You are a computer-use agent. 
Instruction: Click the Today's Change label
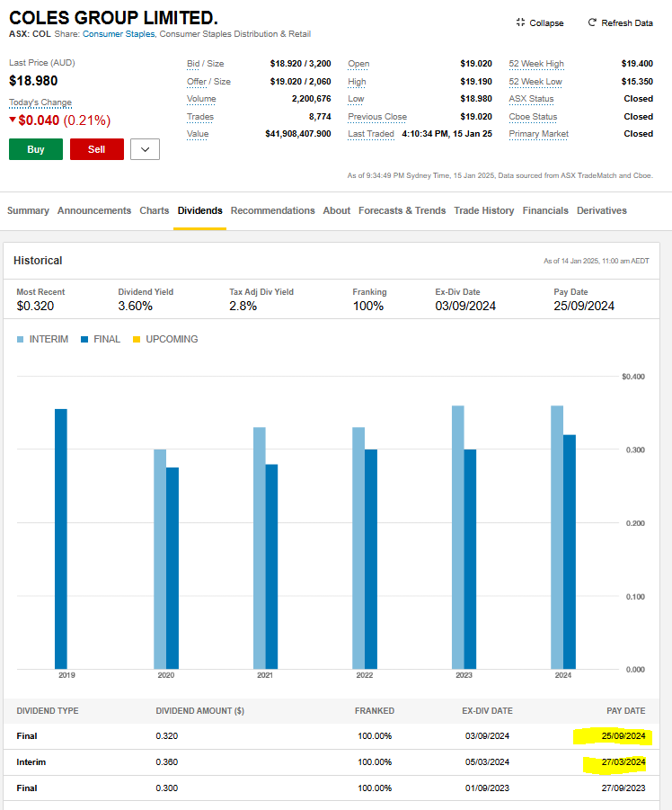click(40, 102)
